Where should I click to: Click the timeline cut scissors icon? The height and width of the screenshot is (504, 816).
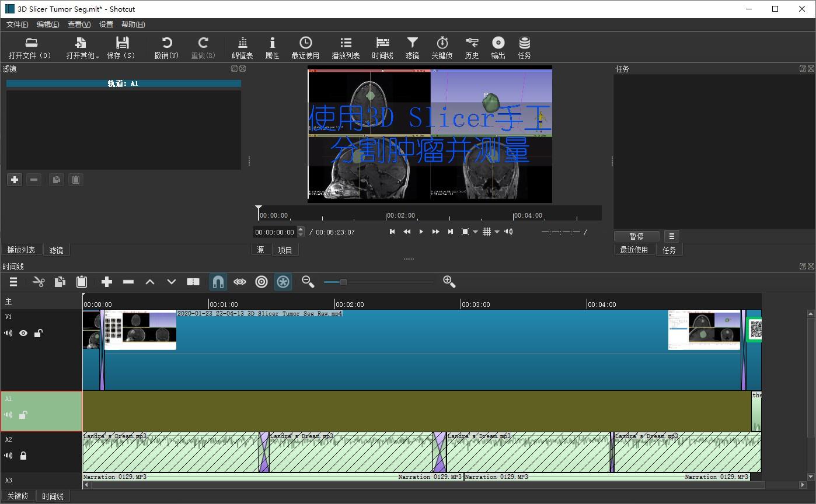[x=39, y=282]
